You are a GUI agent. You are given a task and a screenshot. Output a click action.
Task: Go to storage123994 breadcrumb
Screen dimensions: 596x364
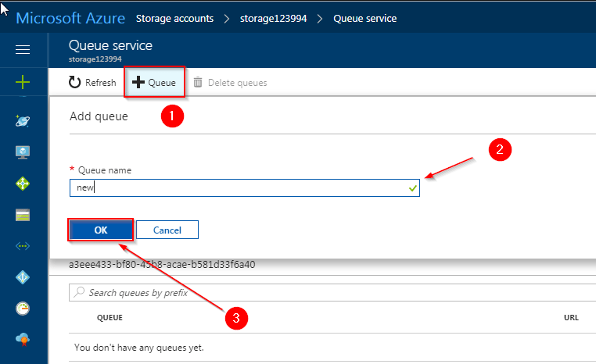[x=273, y=19]
